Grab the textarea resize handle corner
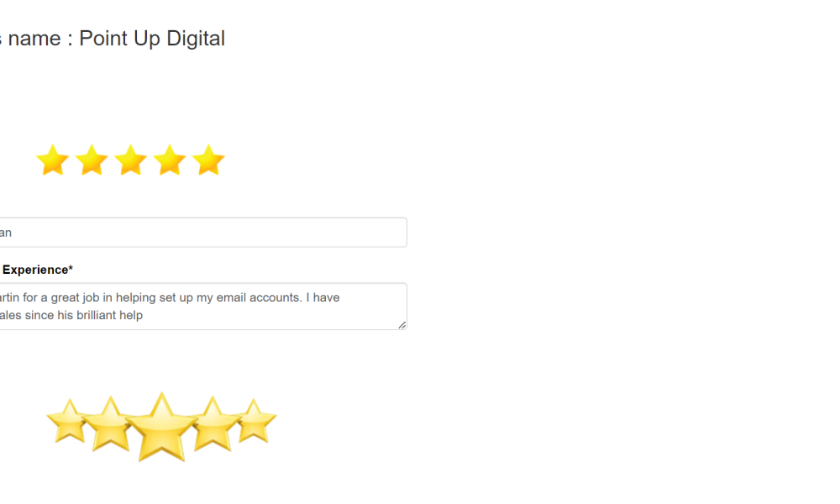840x504 pixels. coord(402,324)
